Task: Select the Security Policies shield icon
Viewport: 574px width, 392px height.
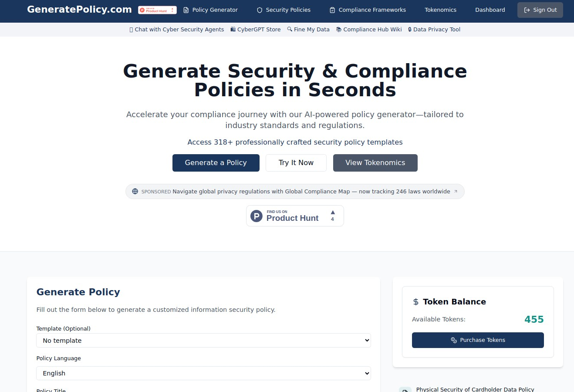Action: pos(259,10)
